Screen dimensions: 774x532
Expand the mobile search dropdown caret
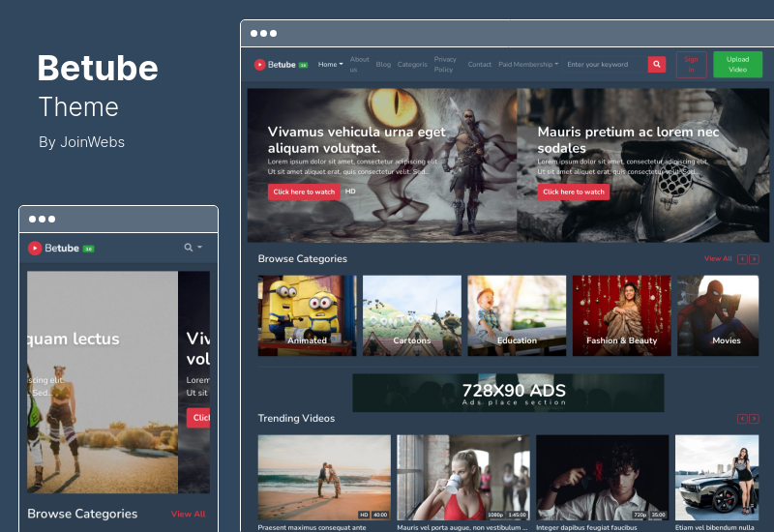200,247
